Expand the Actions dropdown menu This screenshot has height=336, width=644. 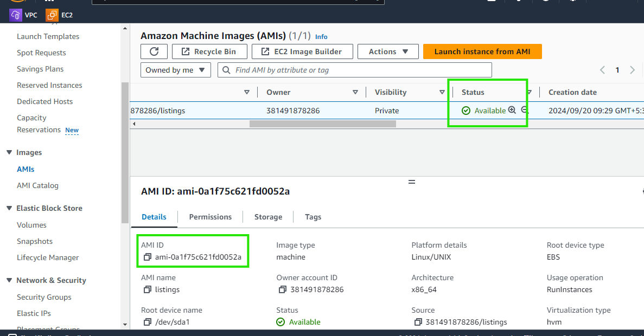[388, 51]
